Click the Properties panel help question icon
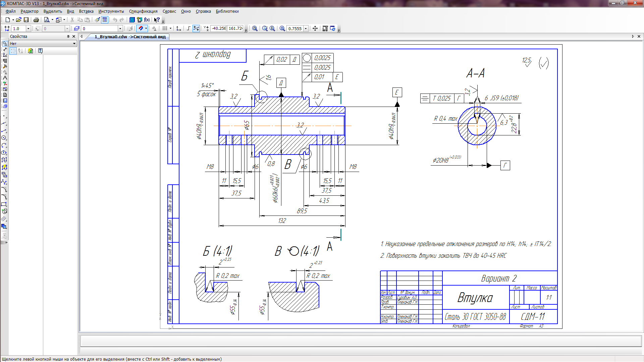644x362 pixels. [40, 51]
